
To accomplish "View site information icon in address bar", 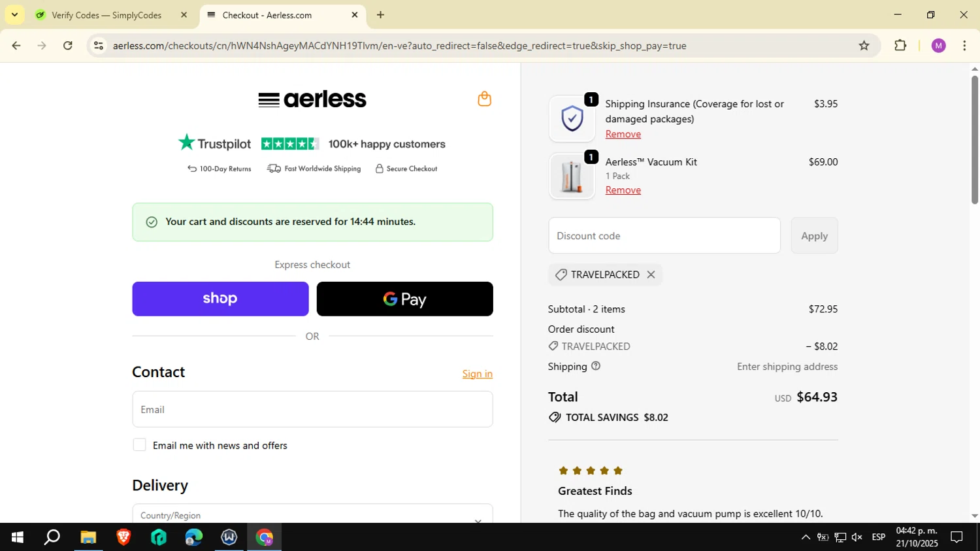I will click(x=99, y=46).
